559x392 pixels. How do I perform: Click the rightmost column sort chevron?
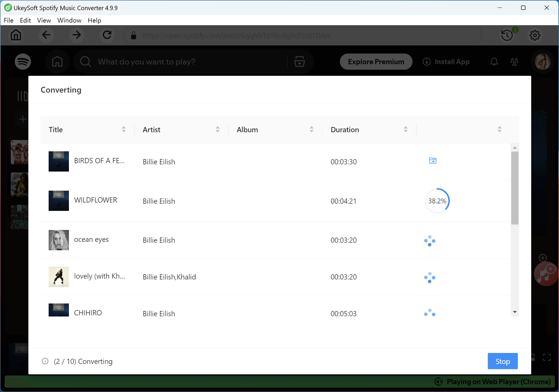[x=499, y=129]
